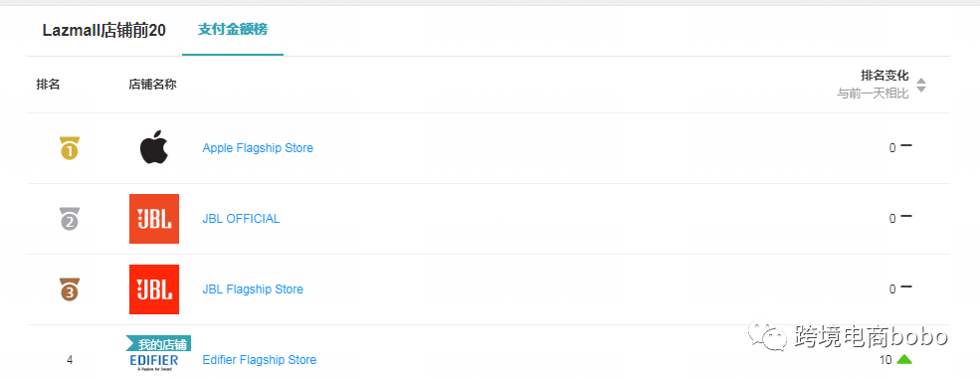Click the silver second-place medal icon

coord(70,219)
